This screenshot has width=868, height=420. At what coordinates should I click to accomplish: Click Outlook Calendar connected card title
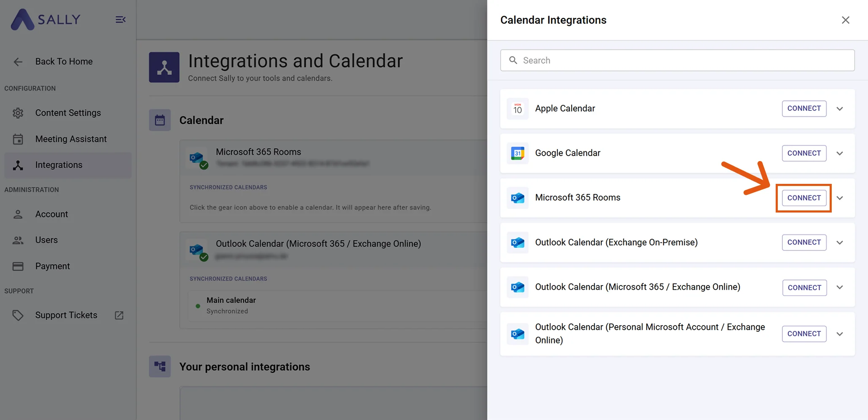[x=318, y=244]
